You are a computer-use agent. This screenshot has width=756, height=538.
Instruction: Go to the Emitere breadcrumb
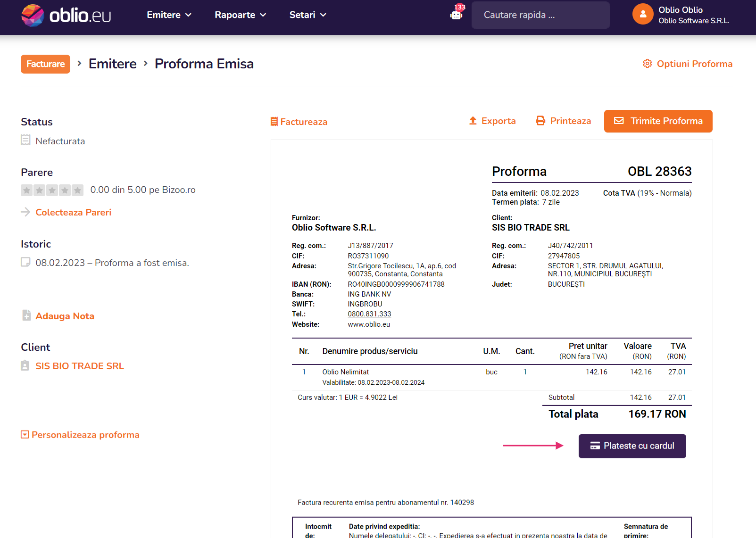(113, 64)
